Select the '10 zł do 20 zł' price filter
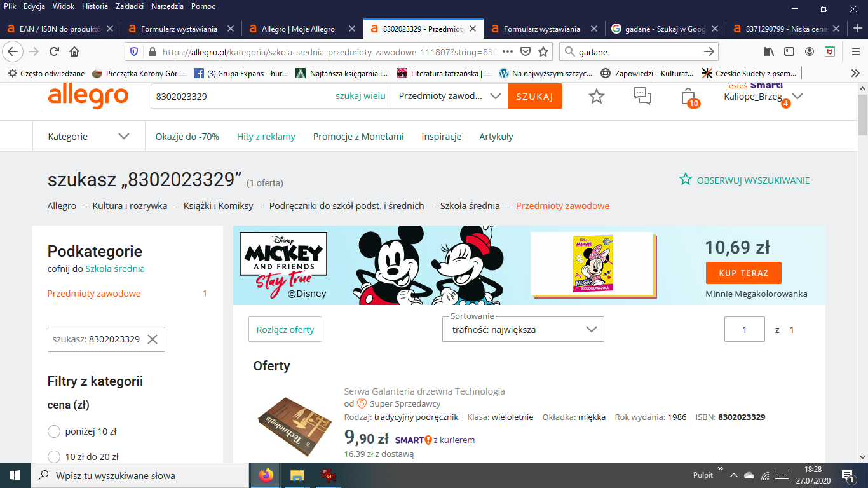 click(x=54, y=456)
